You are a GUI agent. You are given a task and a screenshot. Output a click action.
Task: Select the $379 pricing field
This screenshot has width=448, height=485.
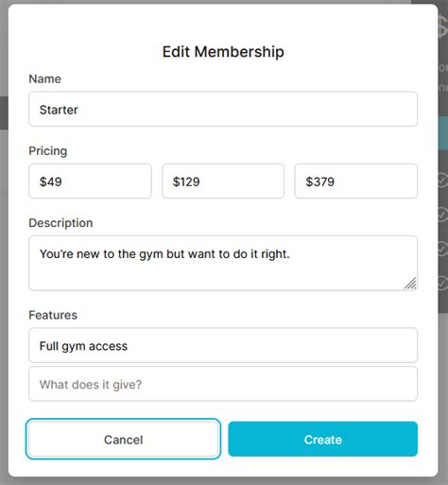pos(356,182)
